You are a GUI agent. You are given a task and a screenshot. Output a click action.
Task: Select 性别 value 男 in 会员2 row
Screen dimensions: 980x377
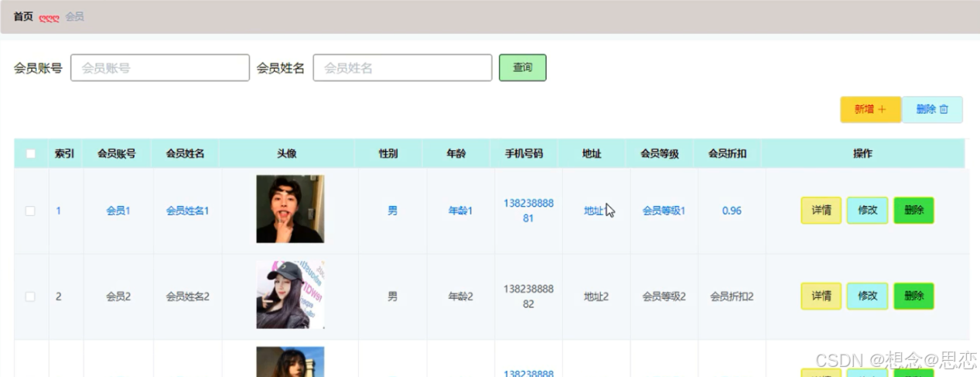pyautogui.click(x=393, y=296)
